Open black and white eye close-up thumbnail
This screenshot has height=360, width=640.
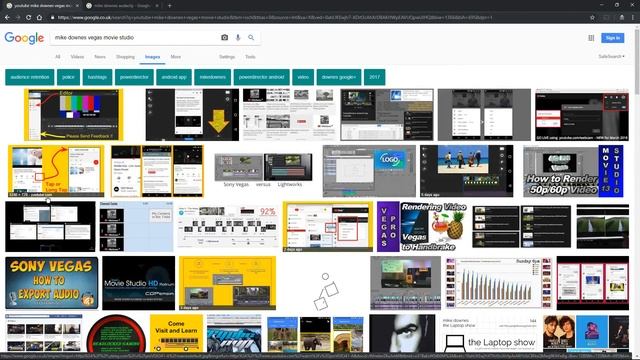tap(402, 333)
